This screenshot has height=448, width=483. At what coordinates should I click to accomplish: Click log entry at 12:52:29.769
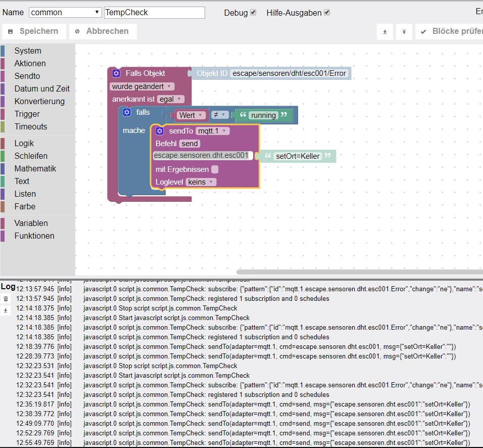(x=250, y=433)
